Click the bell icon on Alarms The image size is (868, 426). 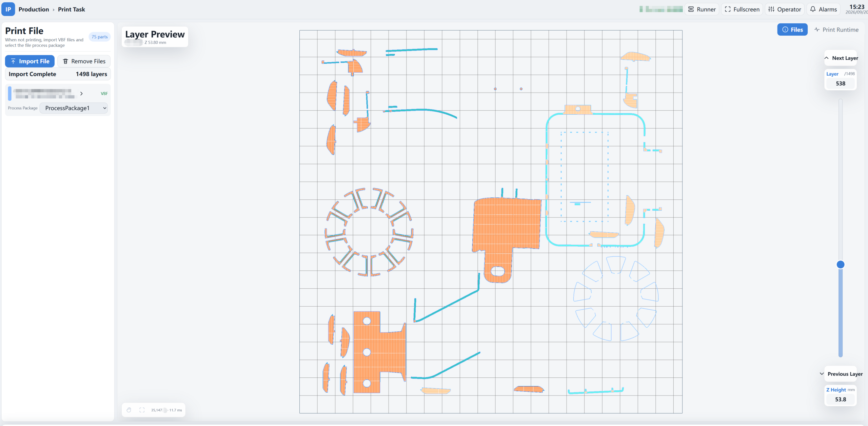813,9
